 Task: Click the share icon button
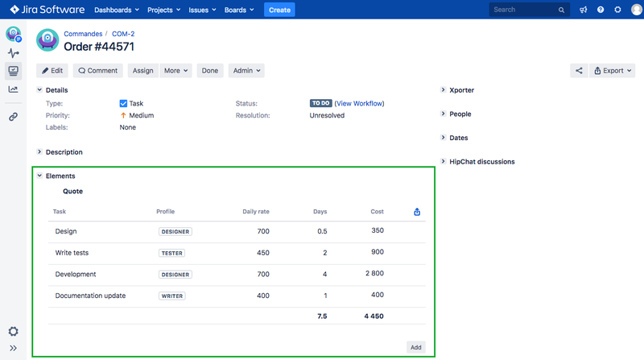click(x=579, y=71)
